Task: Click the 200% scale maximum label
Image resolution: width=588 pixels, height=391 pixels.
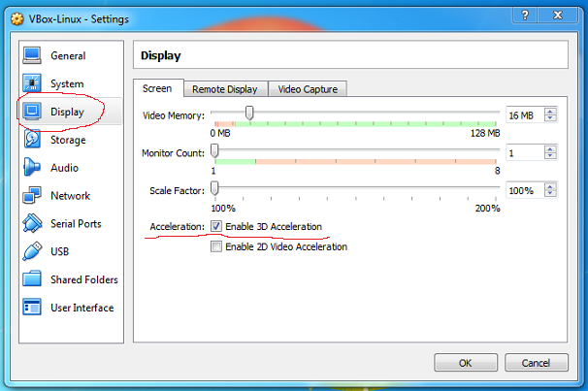Action: coord(487,208)
